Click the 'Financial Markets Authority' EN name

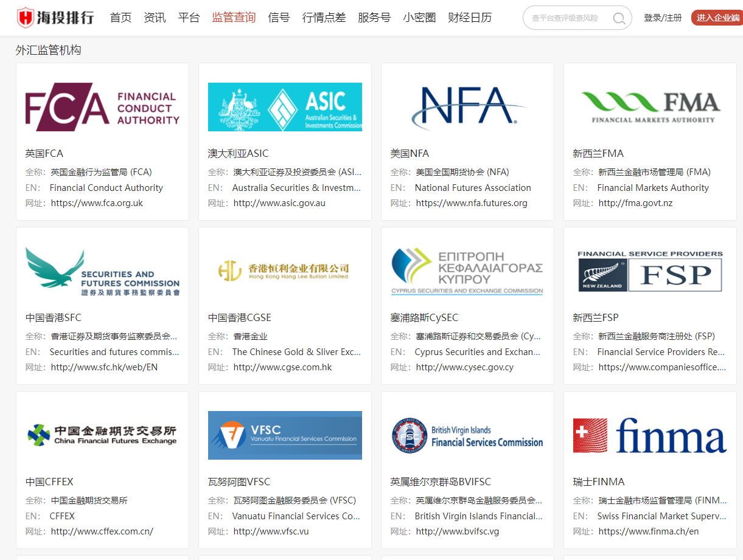pos(653,188)
